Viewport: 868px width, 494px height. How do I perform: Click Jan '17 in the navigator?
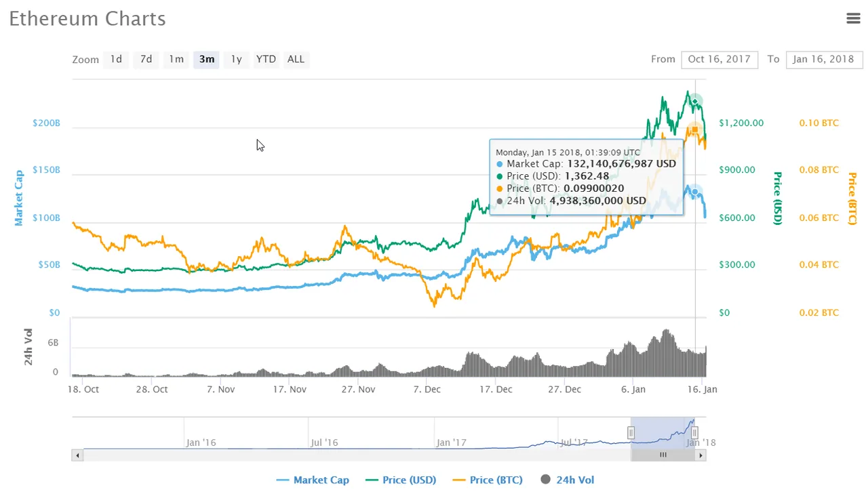coord(452,442)
